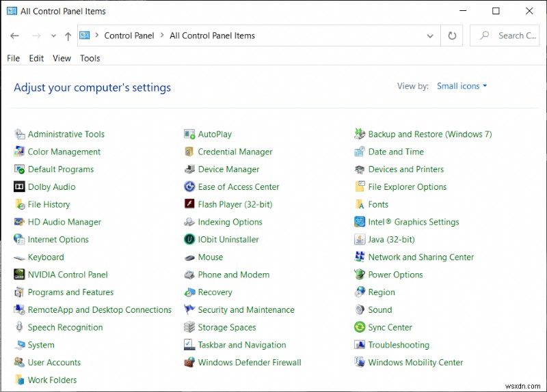Click the Windows Mobility Center icon
This screenshot has width=547, height=392.
(x=360, y=363)
